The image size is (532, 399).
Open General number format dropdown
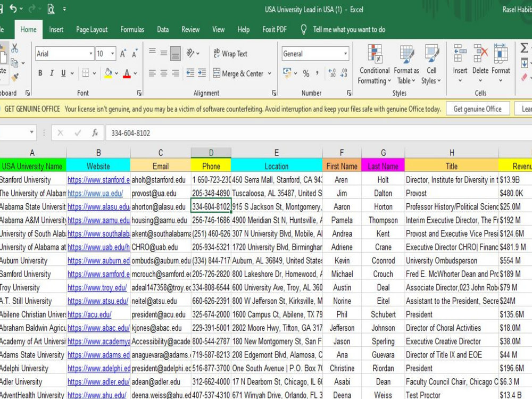point(345,54)
